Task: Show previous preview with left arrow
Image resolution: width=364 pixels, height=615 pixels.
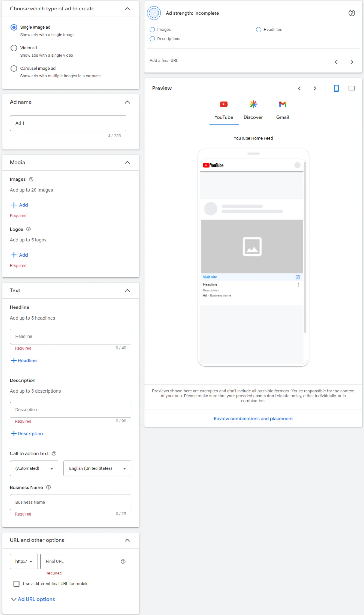Action: [299, 88]
